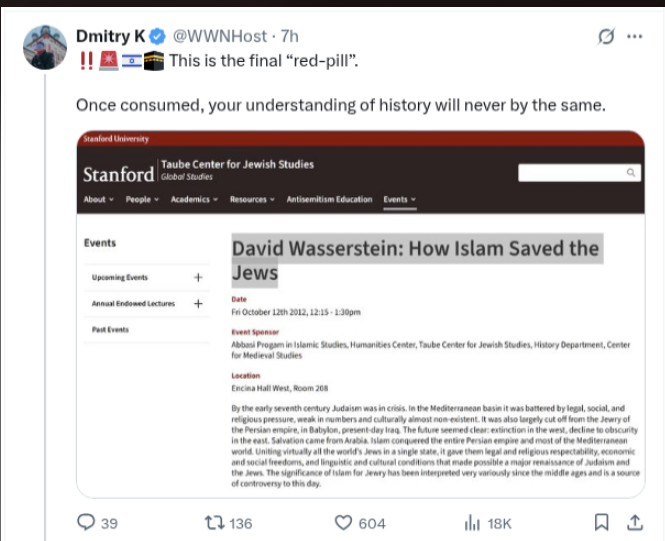Open Dmitry K's profile avatar
665x541 pixels.
pos(45,48)
